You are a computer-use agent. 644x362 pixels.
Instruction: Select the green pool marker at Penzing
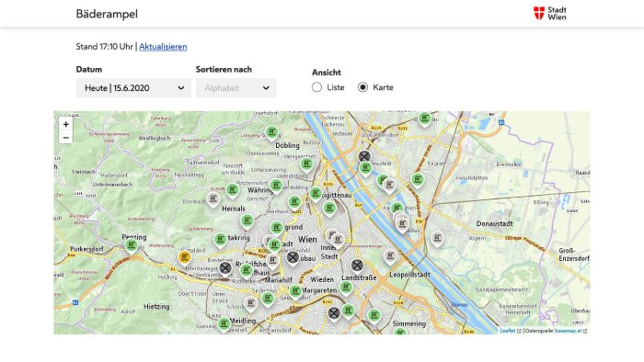tap(132, 246)
